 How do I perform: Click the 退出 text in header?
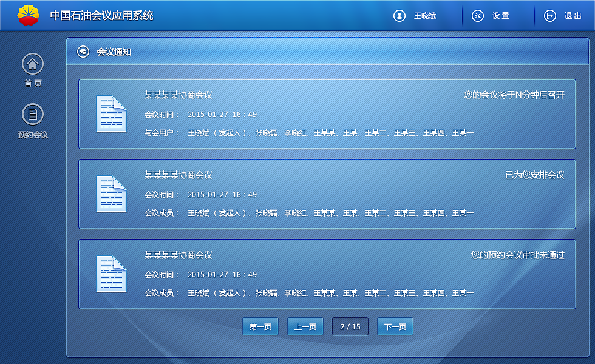[x=573, y=16]
